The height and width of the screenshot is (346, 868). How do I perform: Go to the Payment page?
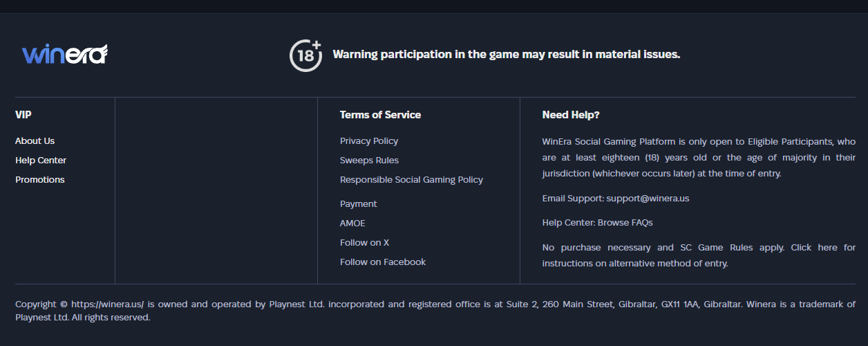pos(359,204)
